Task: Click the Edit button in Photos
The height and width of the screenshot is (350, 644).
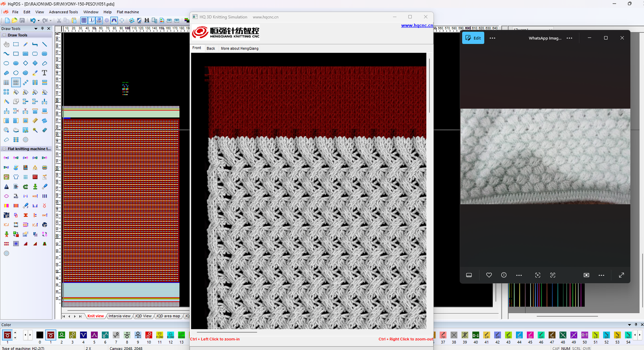Action: [x=473, y=38]
